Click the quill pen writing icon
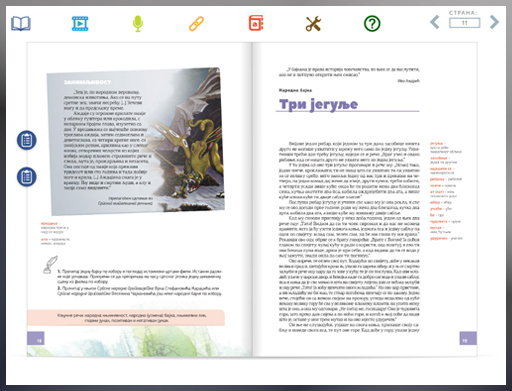 tap(50, 265)
